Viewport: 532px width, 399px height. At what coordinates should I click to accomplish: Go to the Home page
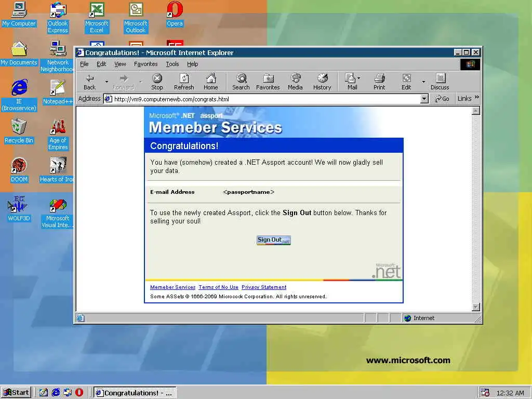[x=211, y=82]
